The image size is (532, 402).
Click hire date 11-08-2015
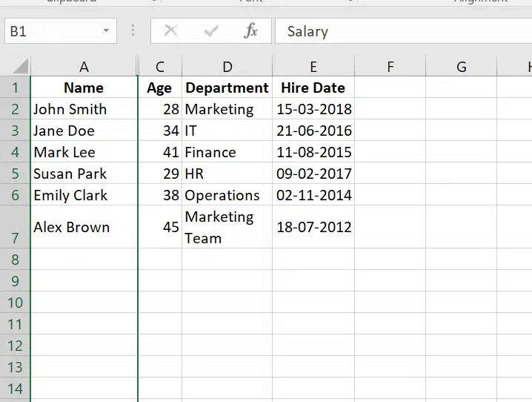click(313, 152)
